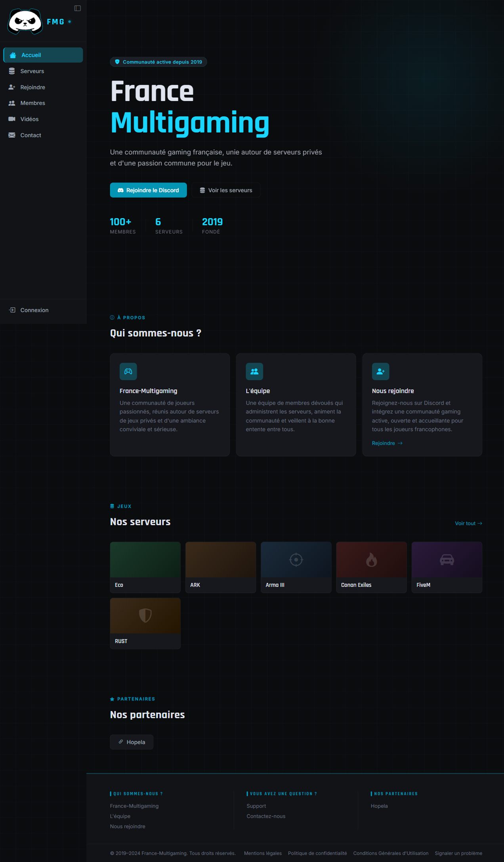Image resolution: width=504 pixels, height=862 pixels.
Task: Click the Communauté active depuis 2019 badge
Action: 158,62
